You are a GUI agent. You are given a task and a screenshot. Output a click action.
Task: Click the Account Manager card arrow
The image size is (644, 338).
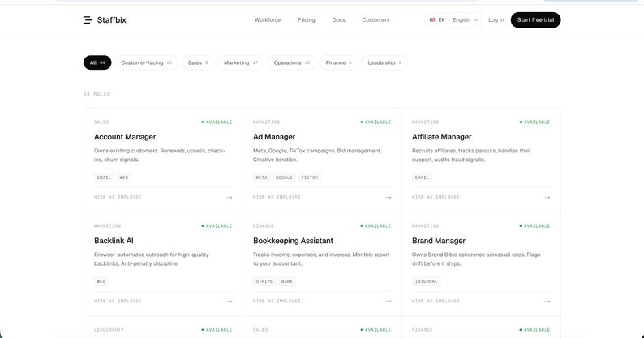tap(230, 198)
